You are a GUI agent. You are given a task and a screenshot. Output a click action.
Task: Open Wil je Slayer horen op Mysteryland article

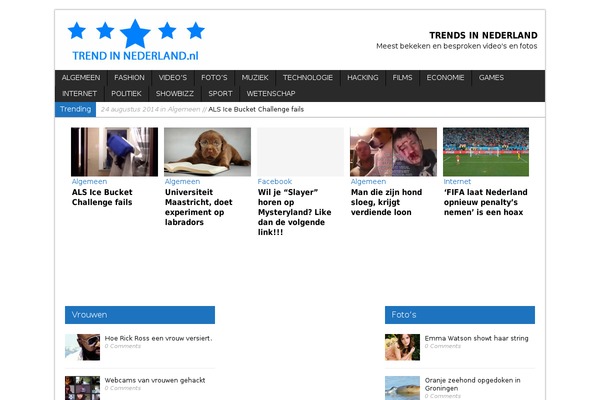click(x=295, y=212)
